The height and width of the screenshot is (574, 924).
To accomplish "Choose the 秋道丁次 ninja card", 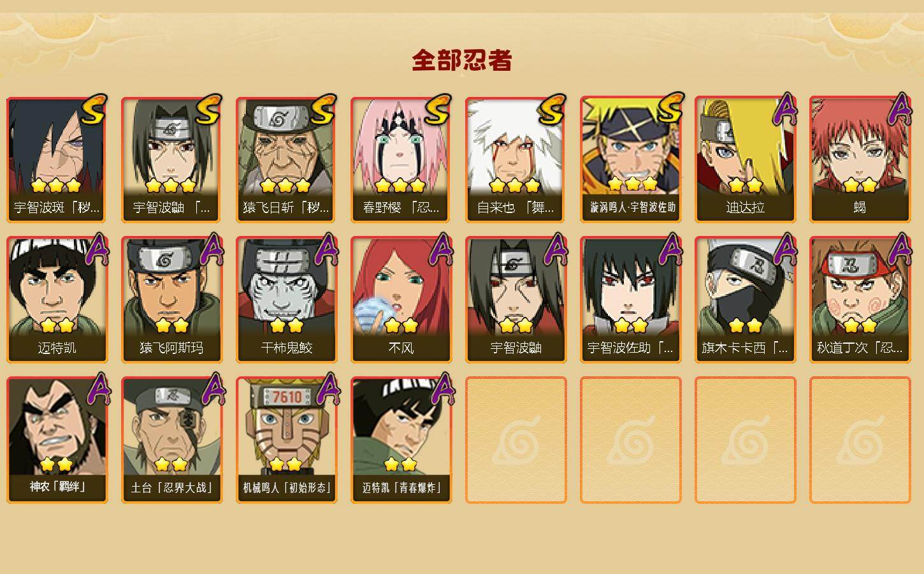I will click(x=860, y=300).
